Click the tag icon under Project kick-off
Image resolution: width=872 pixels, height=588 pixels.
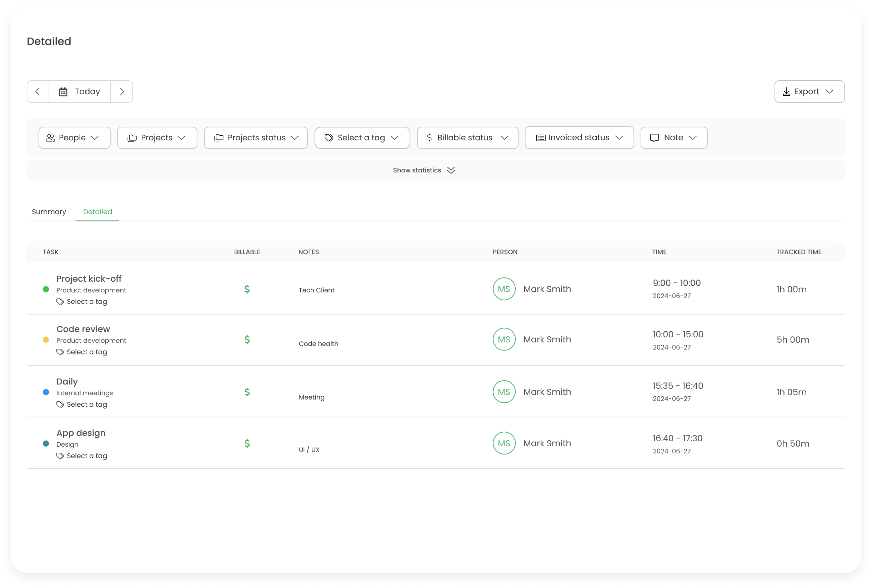pos(60,302)
